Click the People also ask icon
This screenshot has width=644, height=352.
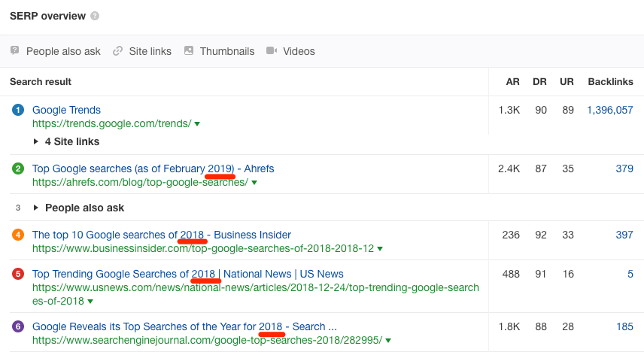coord(15,51)
